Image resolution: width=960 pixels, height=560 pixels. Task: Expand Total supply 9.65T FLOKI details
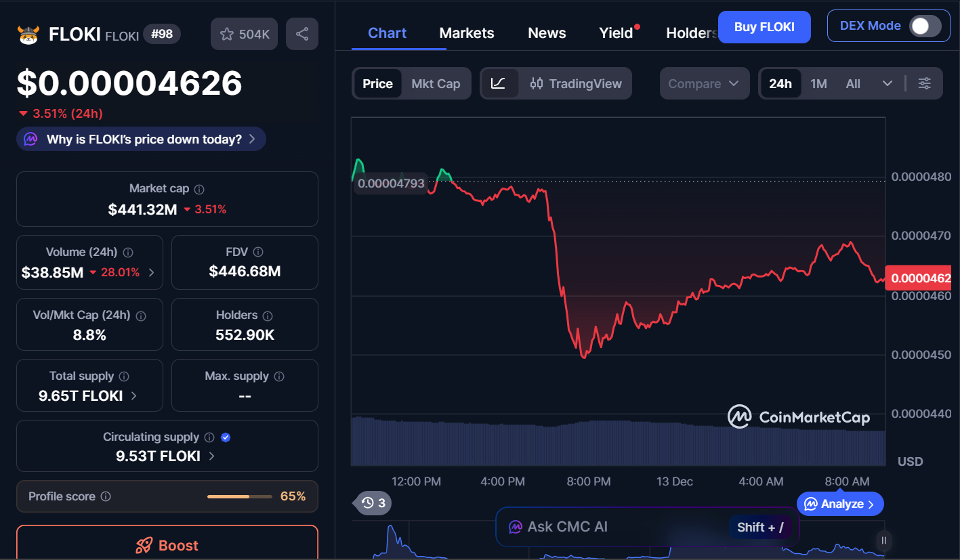[133, 396]
